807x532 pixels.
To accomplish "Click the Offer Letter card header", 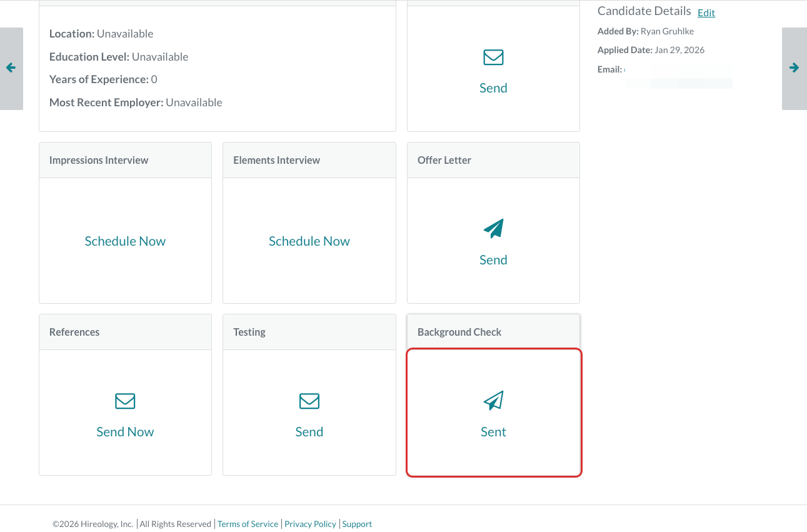I will point(493,160).
